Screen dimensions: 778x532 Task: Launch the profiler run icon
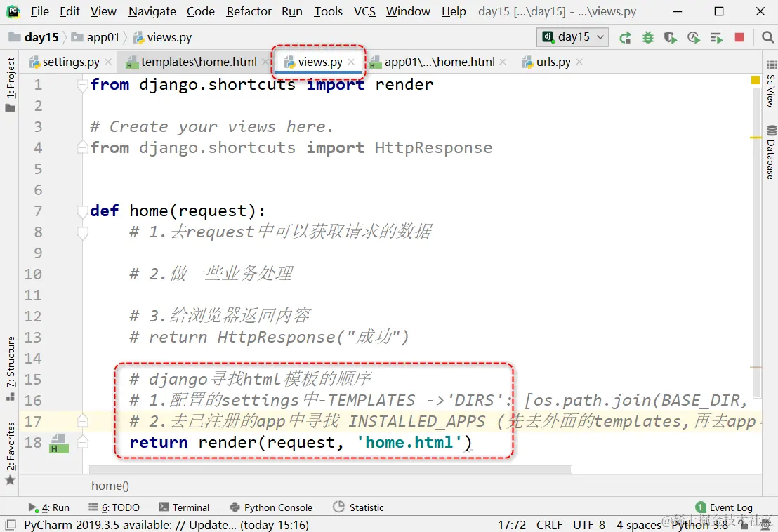pyautogui.click(x=694, y=38)
